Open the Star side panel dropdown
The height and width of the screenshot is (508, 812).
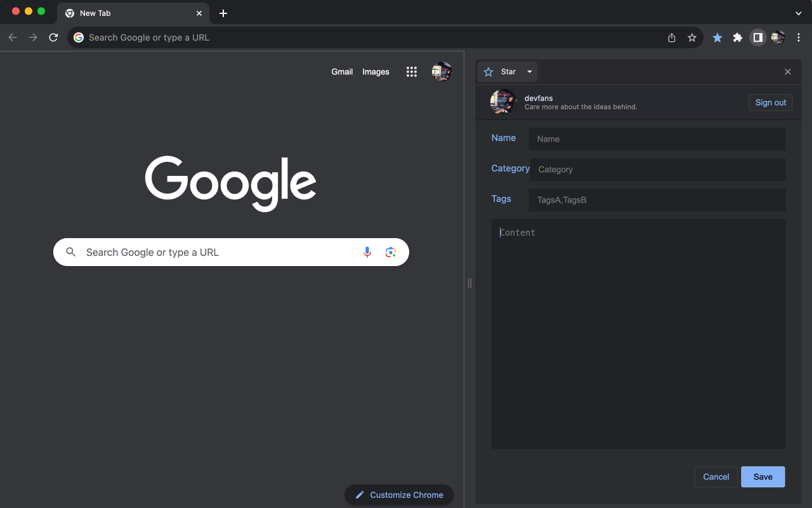point(508,72)
